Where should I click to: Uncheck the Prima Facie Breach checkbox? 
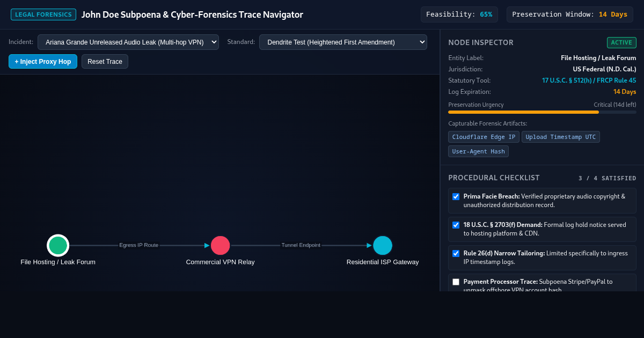click(x=456, y=196)
